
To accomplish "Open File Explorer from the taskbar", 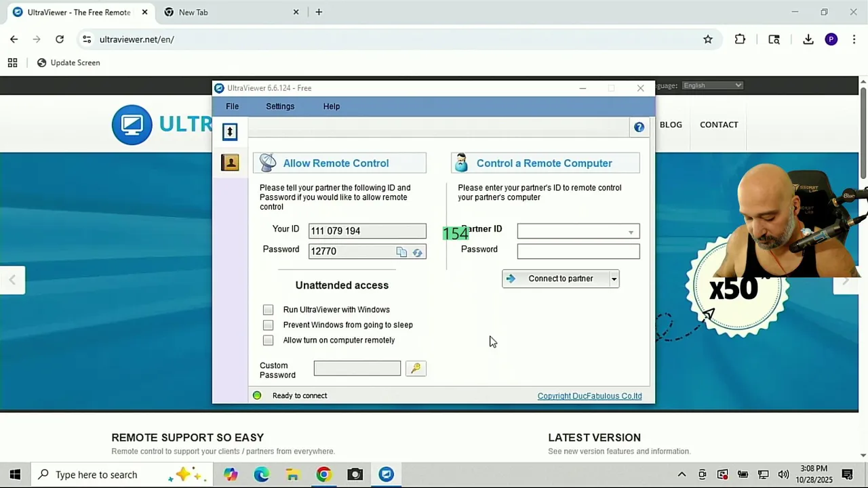I will click(x=293, y=474).
